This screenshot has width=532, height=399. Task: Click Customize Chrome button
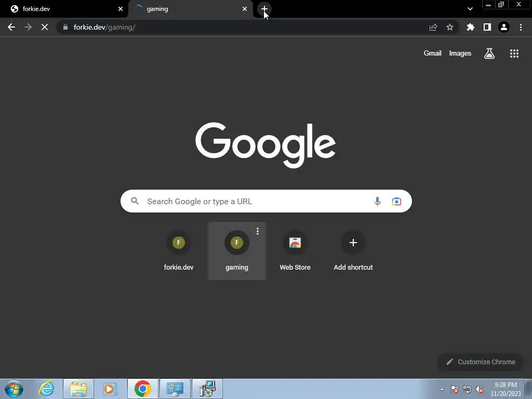click(x=481, y=362)
